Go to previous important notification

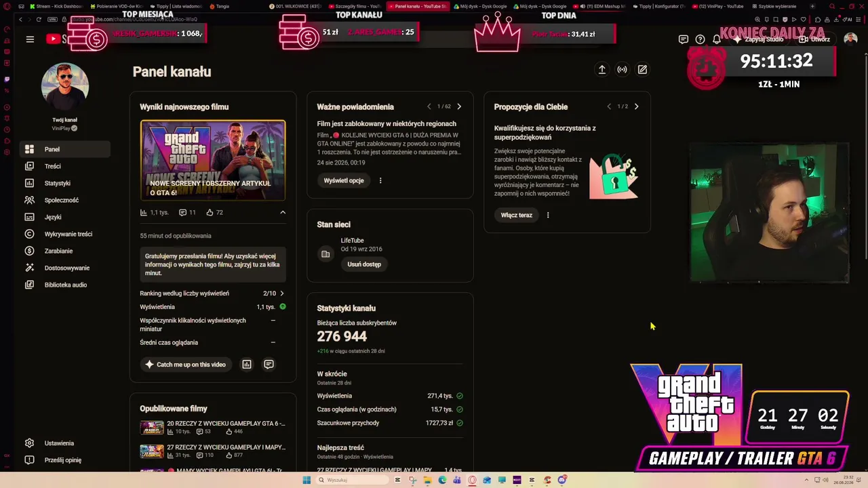point(429,106)
